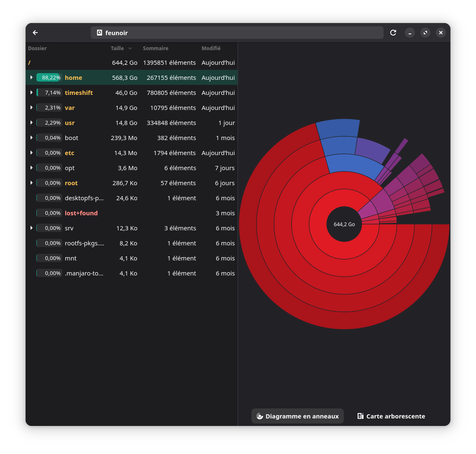Select the lost+found folder row
Screen dimensions: 476x454
[x=131, y=213]
